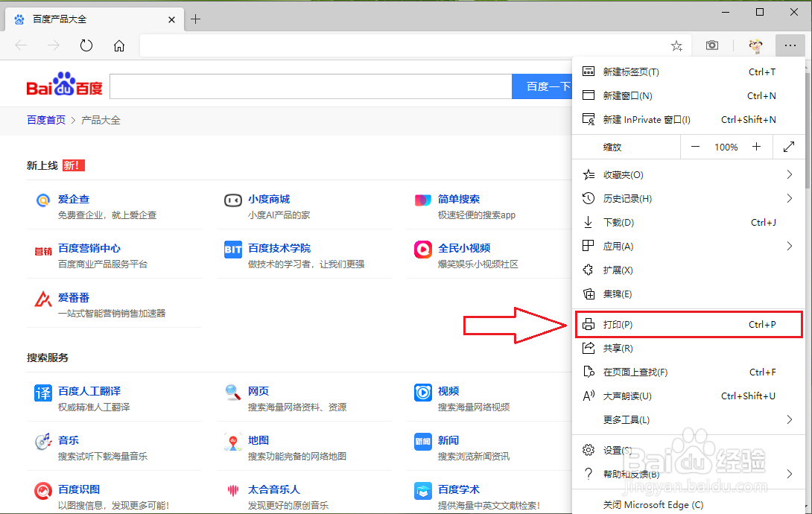
Task: Open the user profile avatar
Action: (x=755, y=45)
